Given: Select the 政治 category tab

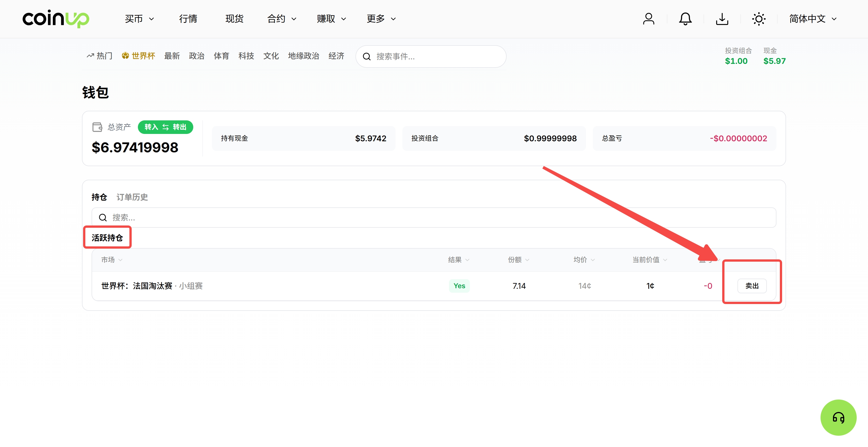Looking at the screenshot, I should pyautogui.click(x=197, y=56).
